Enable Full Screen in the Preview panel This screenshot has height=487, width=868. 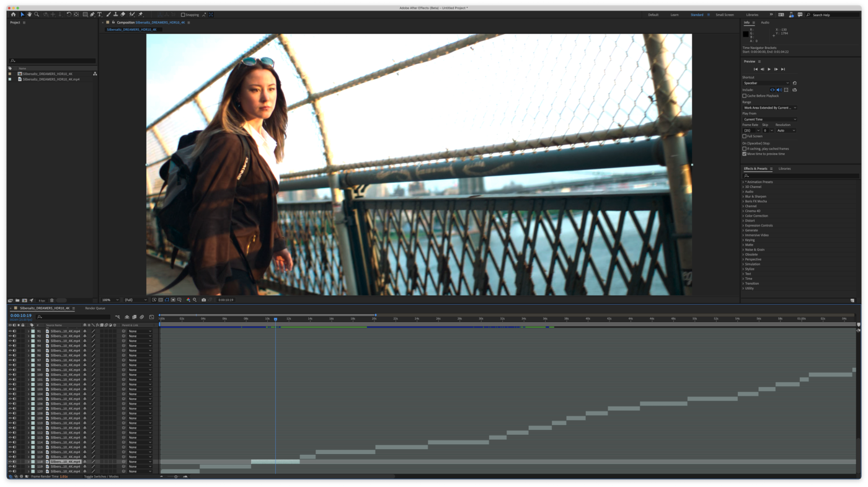coord(744,135)
